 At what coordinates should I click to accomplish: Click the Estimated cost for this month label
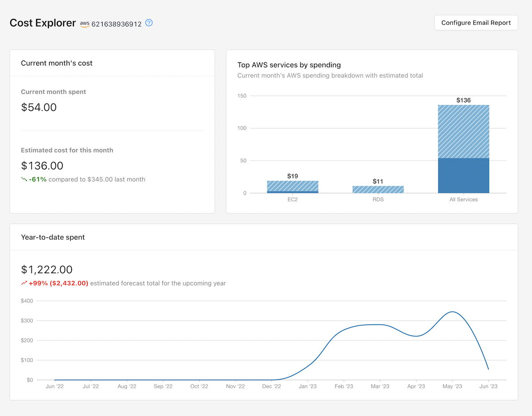(x=67, y=150)
